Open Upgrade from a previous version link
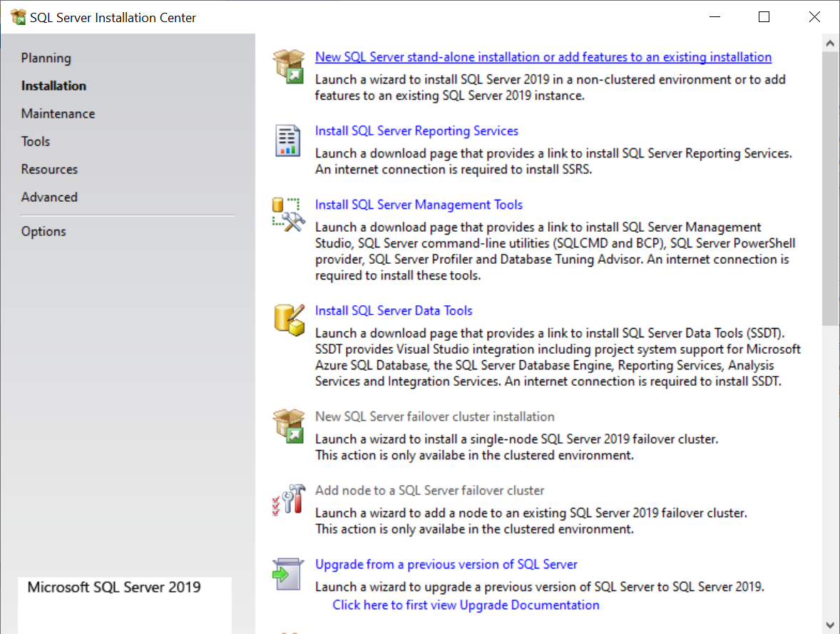This screenshot has width=840, height=634. click(x=446, y=564)
